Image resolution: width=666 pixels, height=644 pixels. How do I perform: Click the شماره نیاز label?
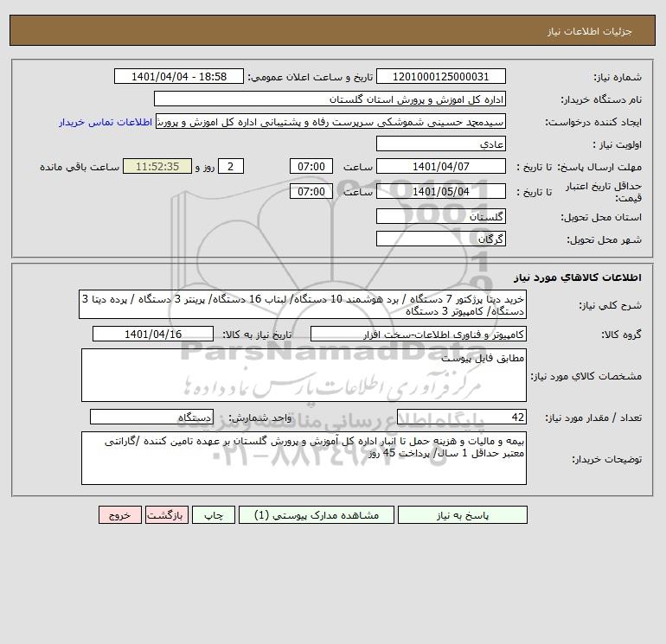coord(618,77)
